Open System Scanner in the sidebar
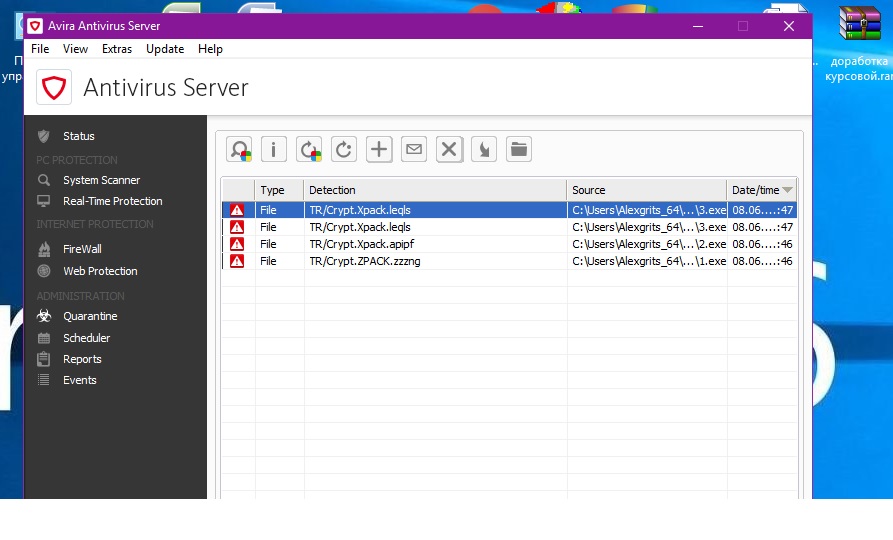 click(x=101, y=180)
